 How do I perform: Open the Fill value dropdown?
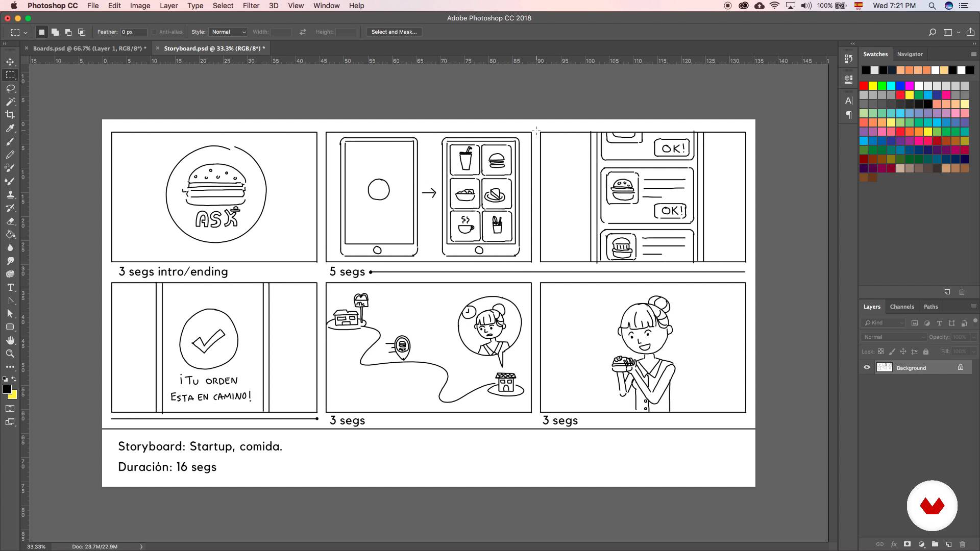pos(973,352)
